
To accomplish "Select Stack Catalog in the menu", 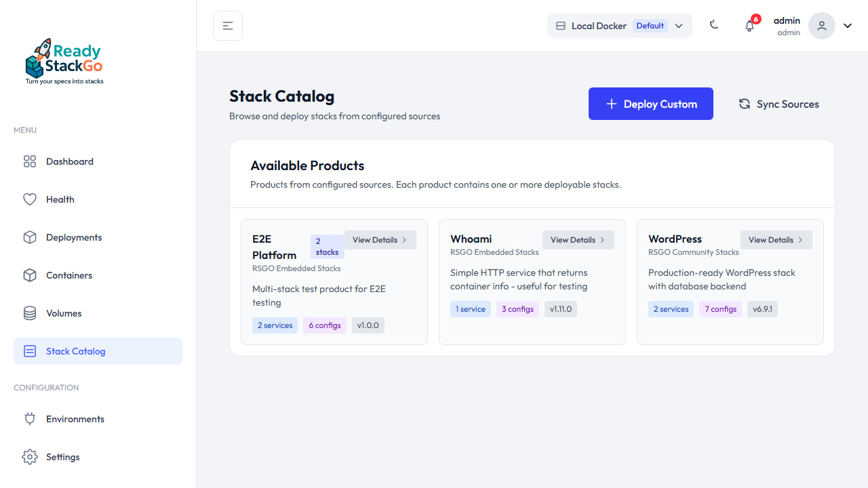I will coord(75,351).
